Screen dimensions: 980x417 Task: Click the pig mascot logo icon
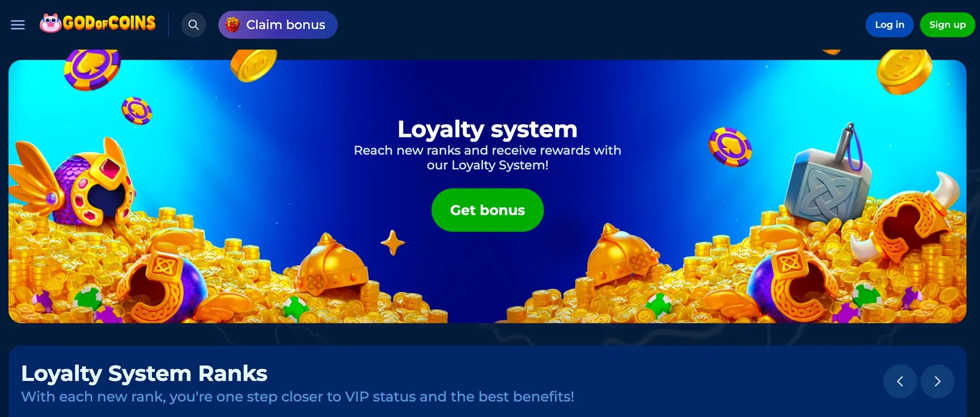coord(50,23)
